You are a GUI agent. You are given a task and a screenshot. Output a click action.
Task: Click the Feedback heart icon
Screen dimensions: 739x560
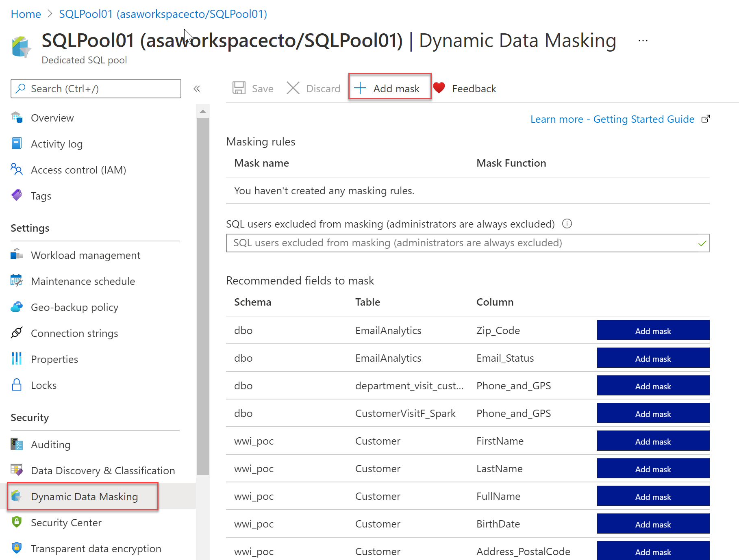[x=439, y=88]
